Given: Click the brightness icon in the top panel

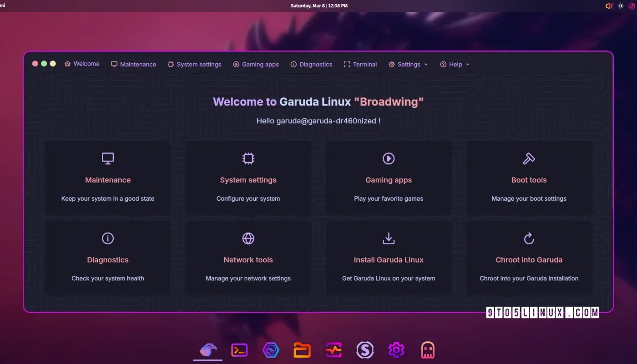Looking at the screenshot, I should point(621,6).
